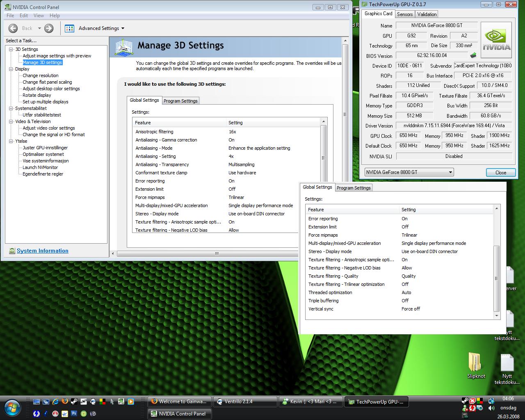
Task: Collapse the Display tree node
Action: tap(11, 69)
